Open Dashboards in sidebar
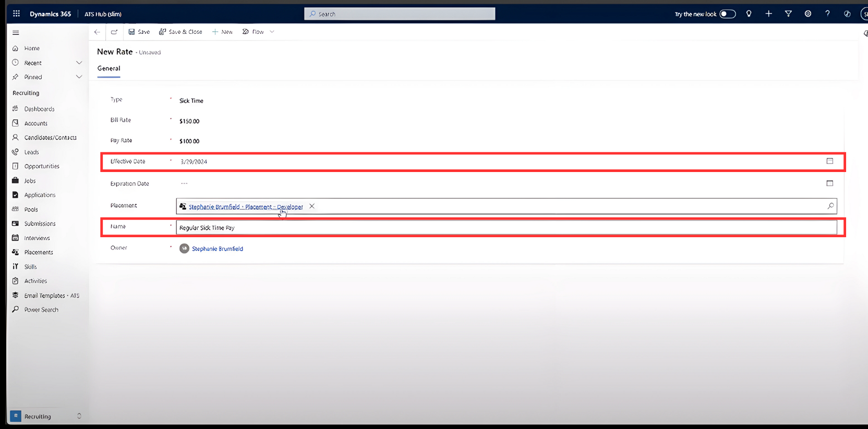 pyautogui.click(x=39, y=109)
